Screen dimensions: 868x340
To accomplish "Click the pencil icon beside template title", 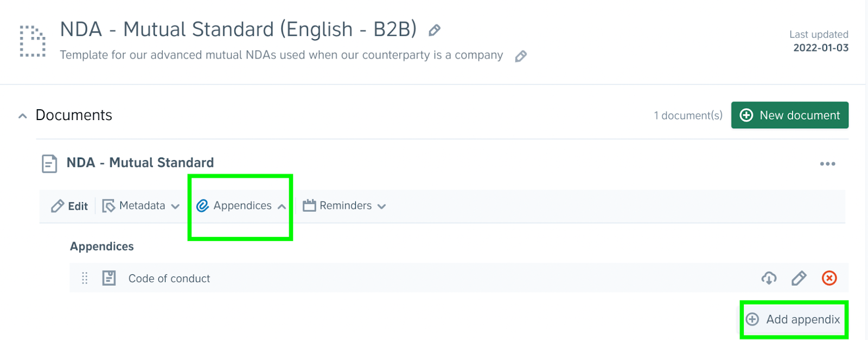I will pos(435,30).
